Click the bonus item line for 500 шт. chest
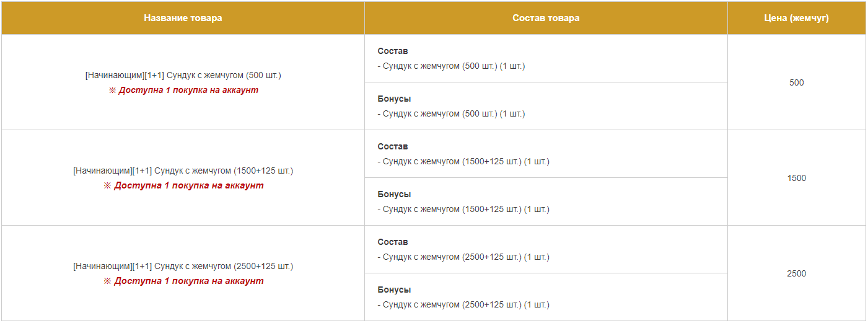Image resolution: width=868 pixels, height=323 pixels. pos(451,113)
